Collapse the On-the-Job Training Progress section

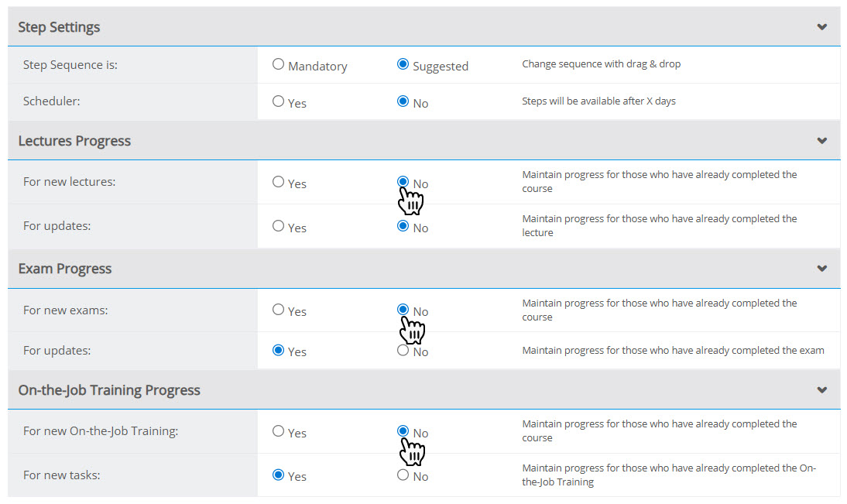(822, 388)
